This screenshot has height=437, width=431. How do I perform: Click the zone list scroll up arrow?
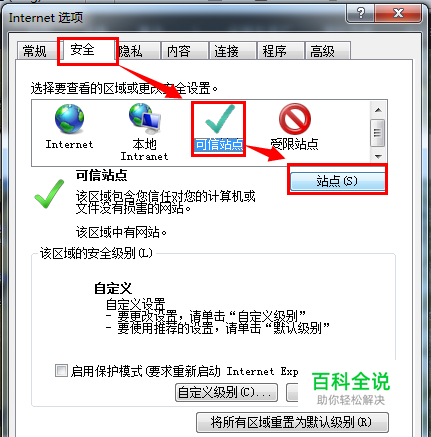(378, 110)
